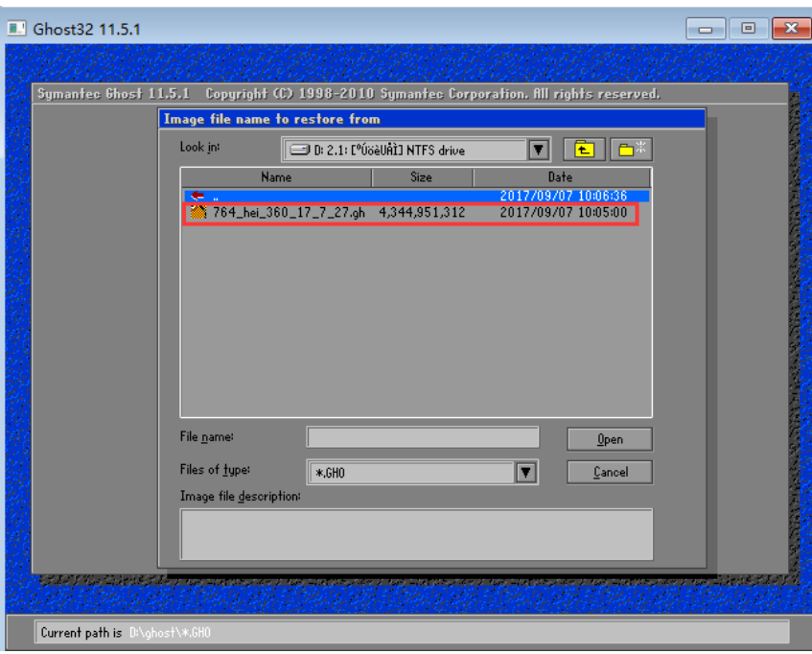Sort by the Date column header
812x654 pixels.
[561, 177]
